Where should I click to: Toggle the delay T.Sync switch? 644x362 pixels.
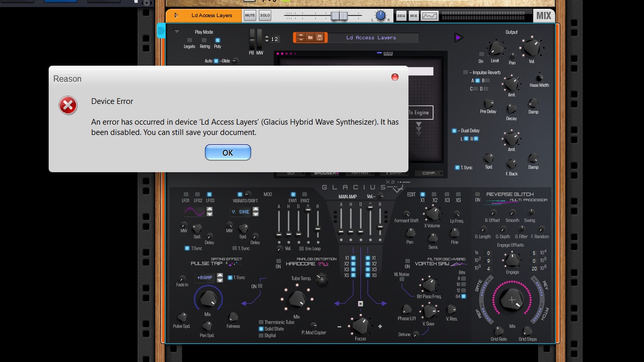tap(457, 168)
